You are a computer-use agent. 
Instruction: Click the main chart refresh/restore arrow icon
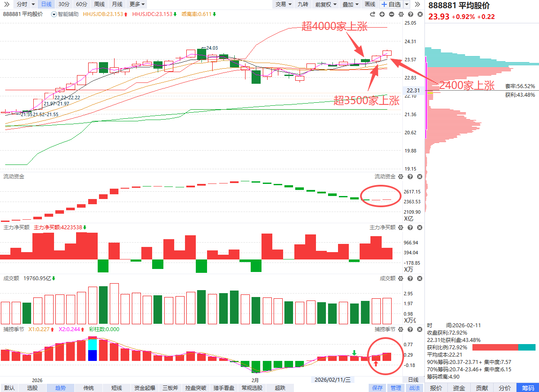[x=373, y=14]
